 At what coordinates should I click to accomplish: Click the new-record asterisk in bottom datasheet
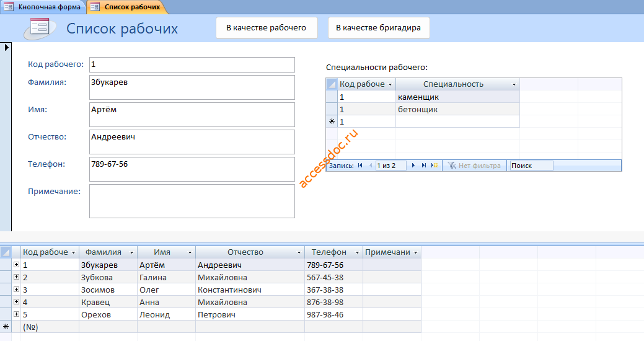click(6, 327)
